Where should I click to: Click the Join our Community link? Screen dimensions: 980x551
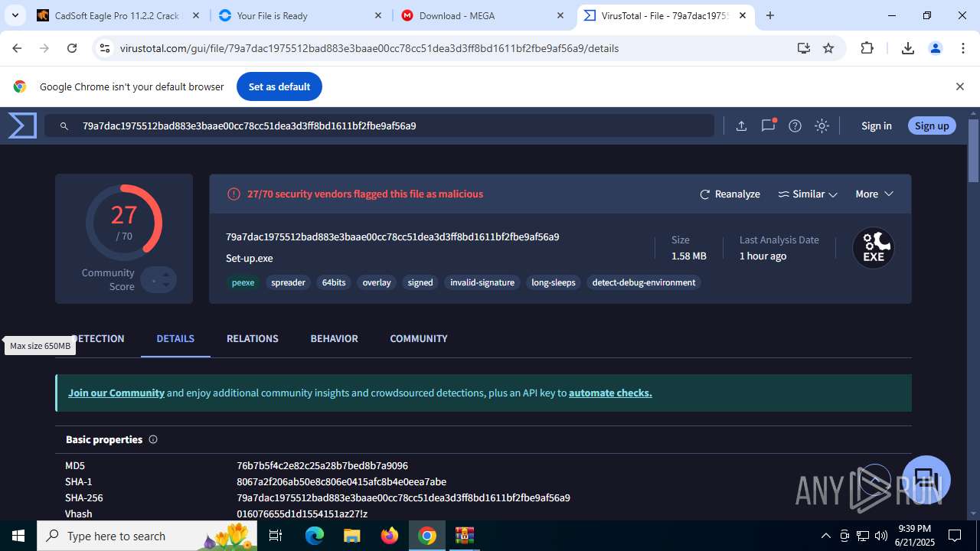pyautogui.click(x=116, y=393)
